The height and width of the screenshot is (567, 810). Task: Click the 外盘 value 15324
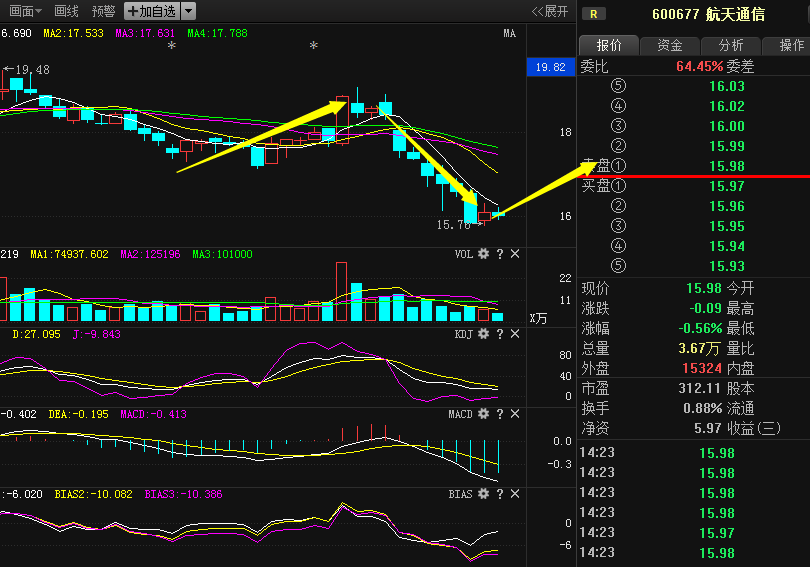702,368
